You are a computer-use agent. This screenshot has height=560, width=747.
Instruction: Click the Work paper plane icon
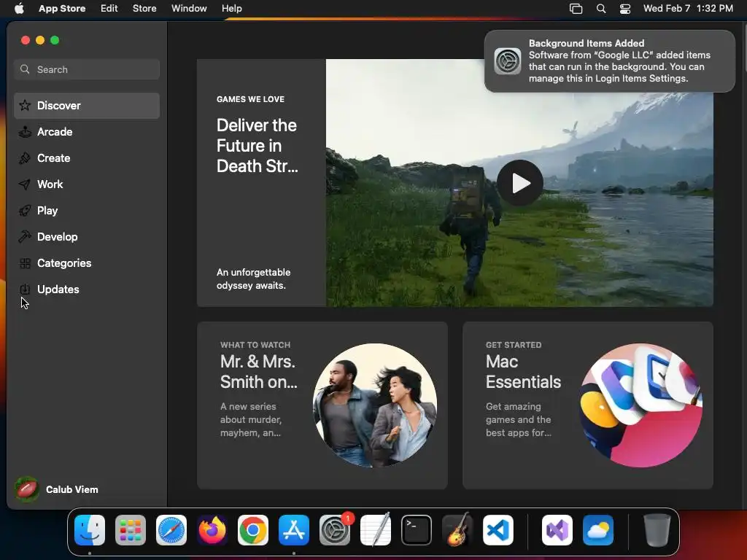click(x=25, y=184)
